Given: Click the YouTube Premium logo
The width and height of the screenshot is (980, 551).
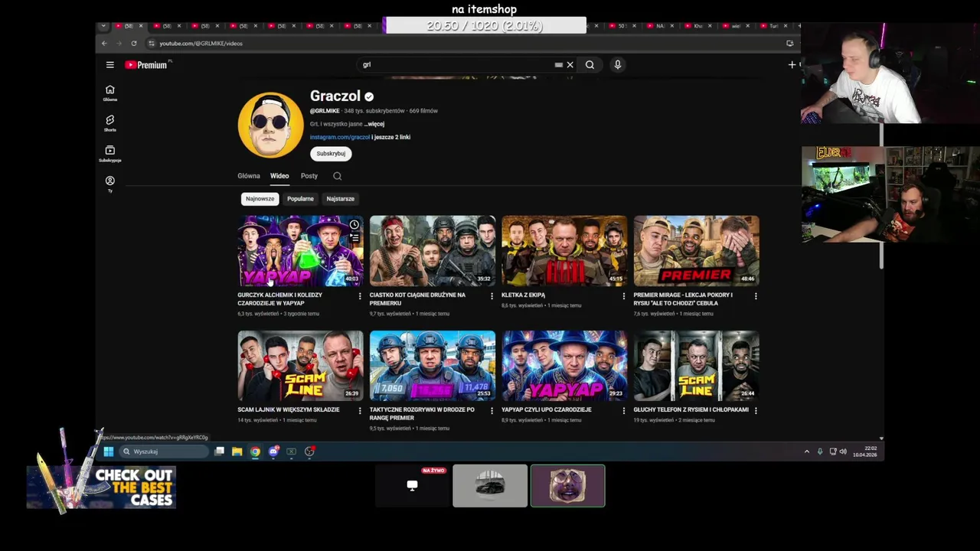Looking at the screenshot, I should click(x=146, y=65).
